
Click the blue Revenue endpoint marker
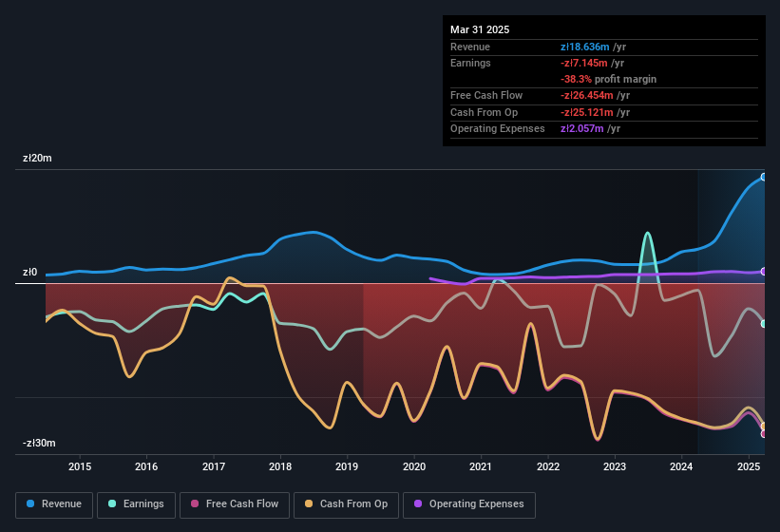click(764, 177)
